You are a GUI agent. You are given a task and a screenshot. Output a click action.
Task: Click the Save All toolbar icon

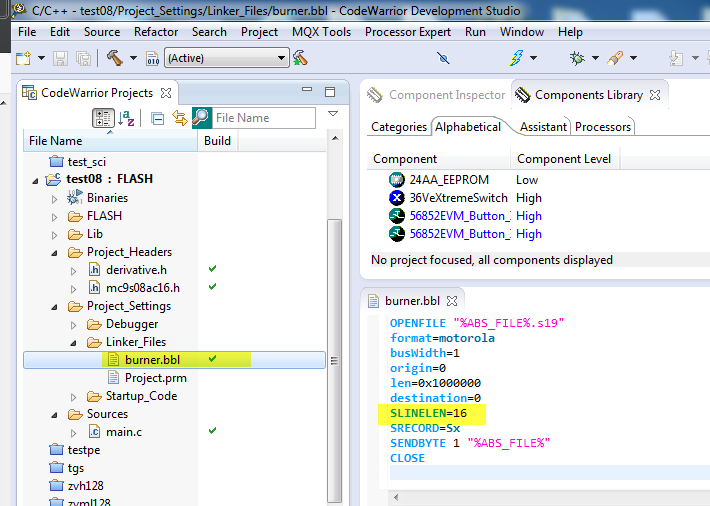(x=84, y=58)
